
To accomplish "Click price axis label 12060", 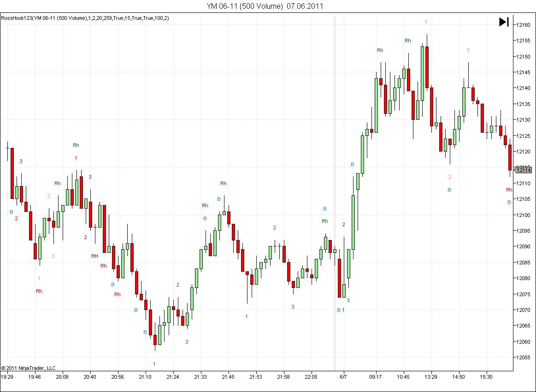I will [x=524, y=342].
